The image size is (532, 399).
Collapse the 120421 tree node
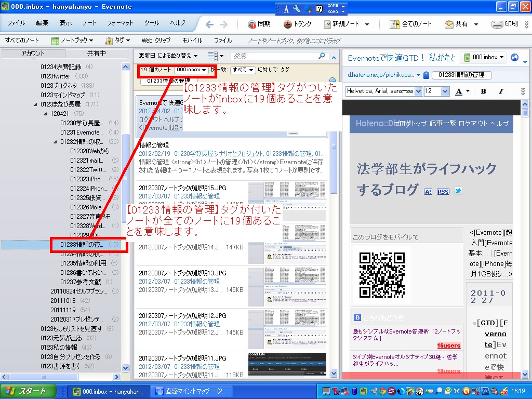tap(45, 114)
